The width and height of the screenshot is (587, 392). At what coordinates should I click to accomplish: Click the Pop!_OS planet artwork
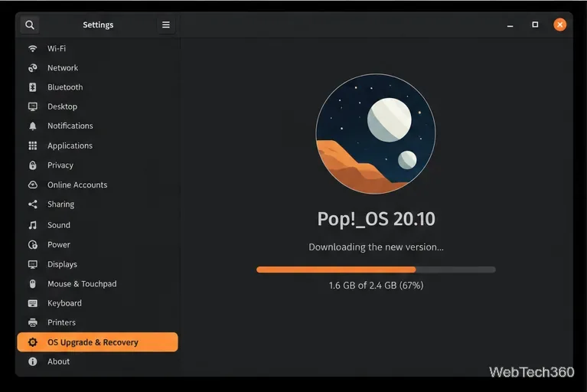376,134
